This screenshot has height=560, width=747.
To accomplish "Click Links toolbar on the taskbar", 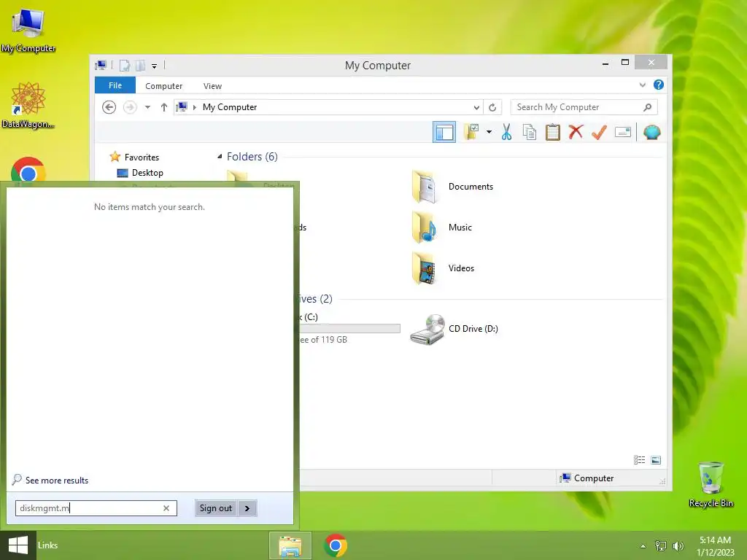I will pos(47,545).
